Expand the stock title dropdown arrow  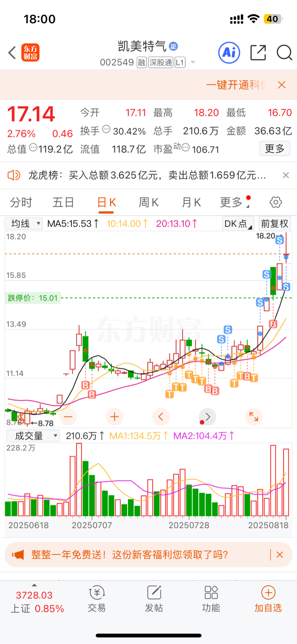(x=193, y=62)
